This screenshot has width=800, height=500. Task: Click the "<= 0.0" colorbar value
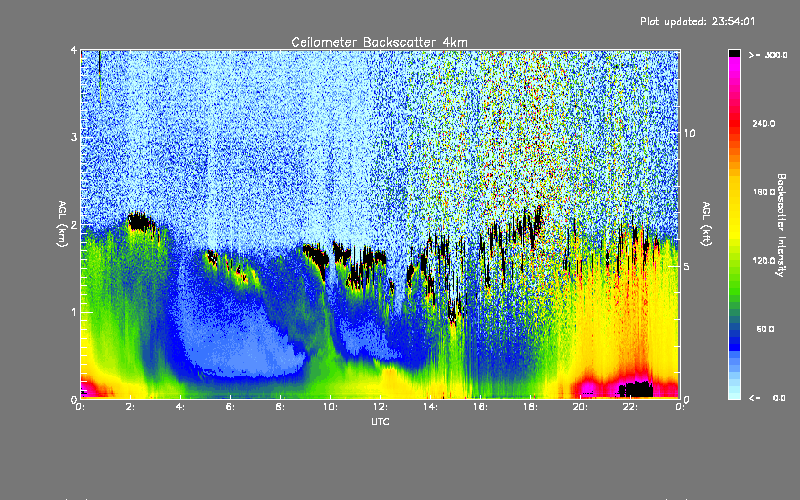click(767, 398)
